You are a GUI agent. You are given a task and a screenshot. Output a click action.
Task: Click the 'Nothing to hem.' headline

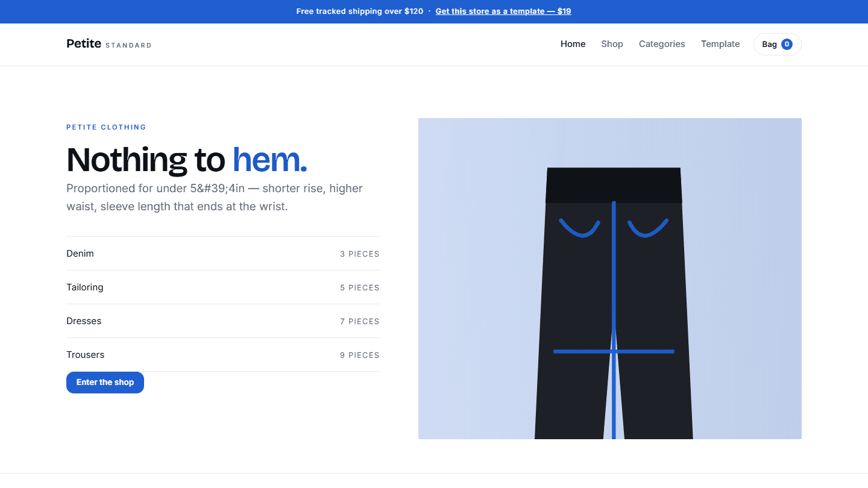pyautogui.click(x=187, y=160)
